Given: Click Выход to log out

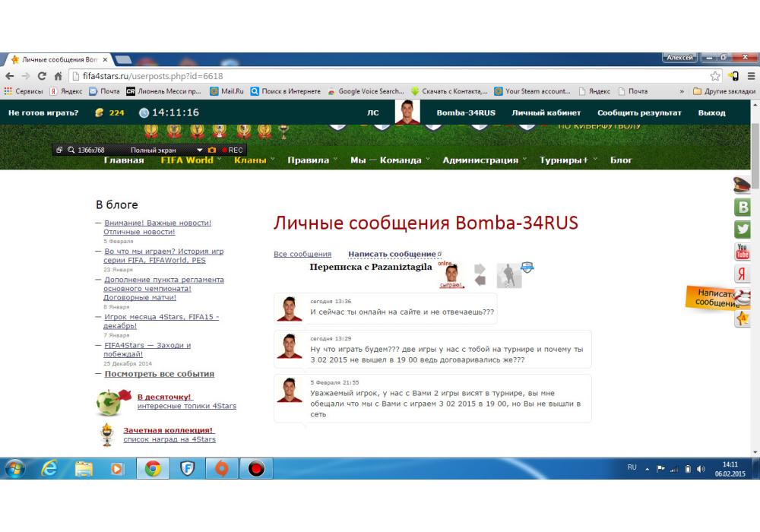Looking at the screenshot, I should point(711,112).
